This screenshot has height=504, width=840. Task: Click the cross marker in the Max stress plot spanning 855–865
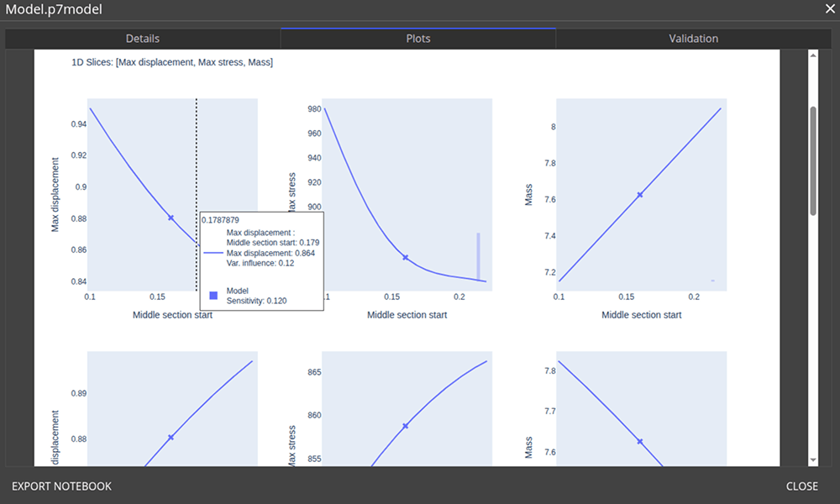tap(405, 426)
